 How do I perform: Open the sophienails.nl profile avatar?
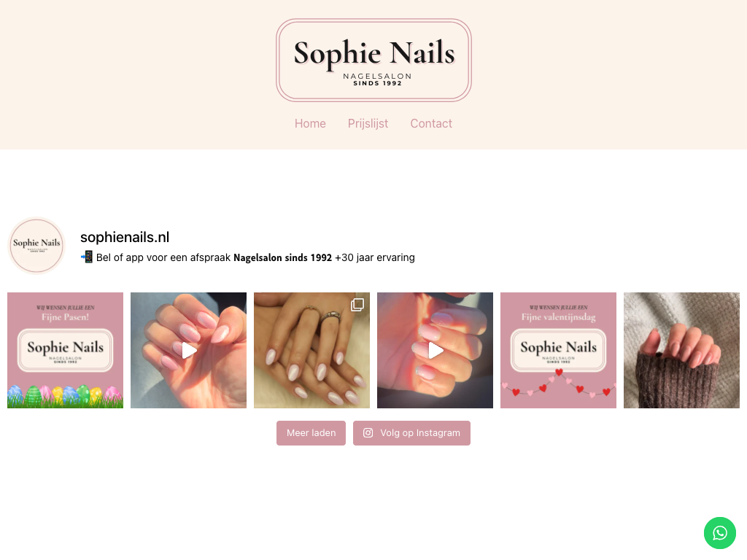[36, 246]
